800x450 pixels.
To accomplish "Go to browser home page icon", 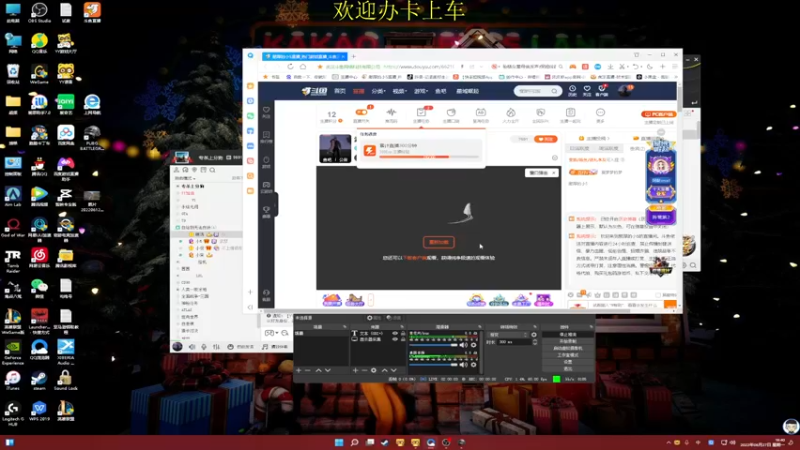I will 303,67.
